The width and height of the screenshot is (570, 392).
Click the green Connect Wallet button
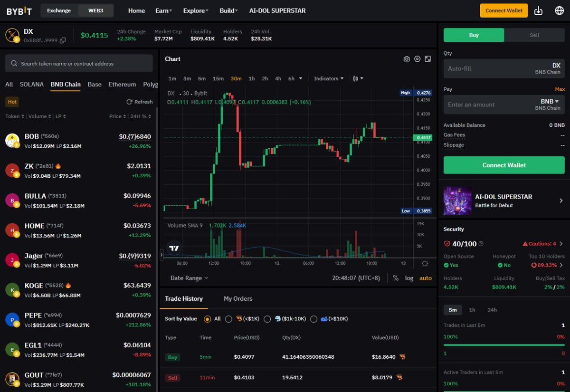[x=504, y=165]
